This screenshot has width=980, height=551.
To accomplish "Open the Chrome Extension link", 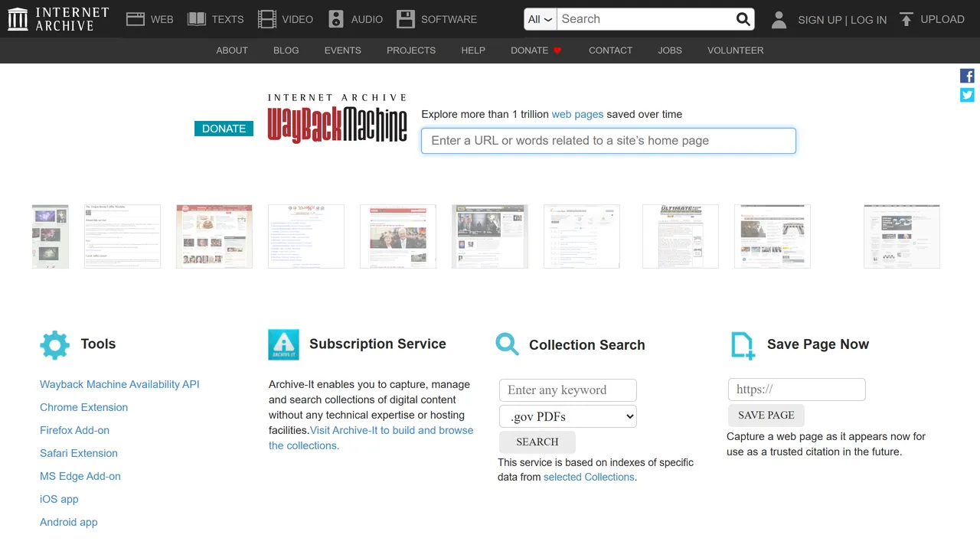I will [84, 407].
